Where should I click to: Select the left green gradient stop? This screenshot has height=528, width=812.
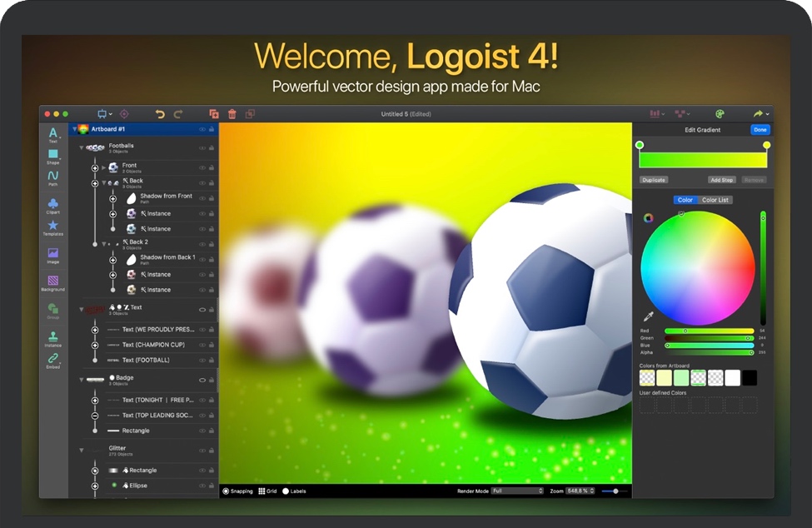640,145
